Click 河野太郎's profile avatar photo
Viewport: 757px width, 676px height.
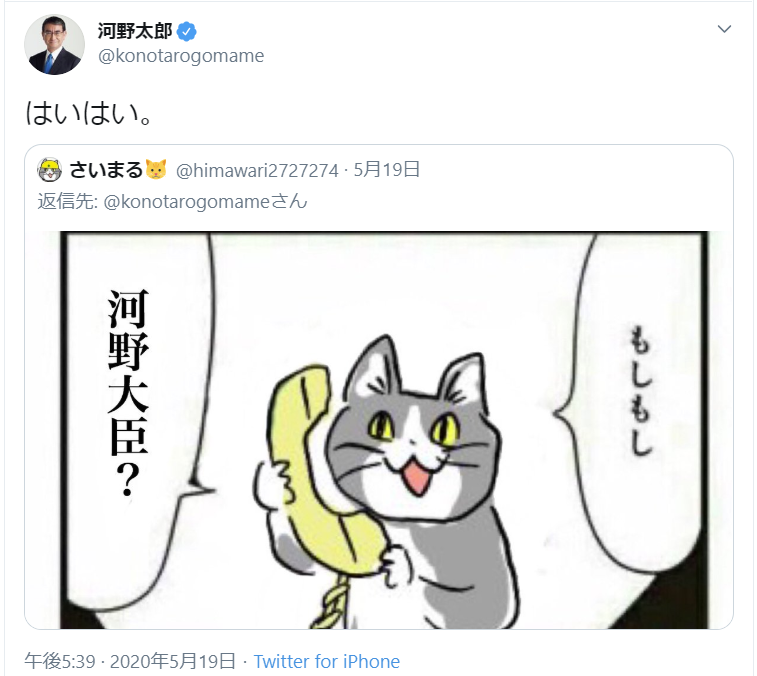click(x=55, y=44)
